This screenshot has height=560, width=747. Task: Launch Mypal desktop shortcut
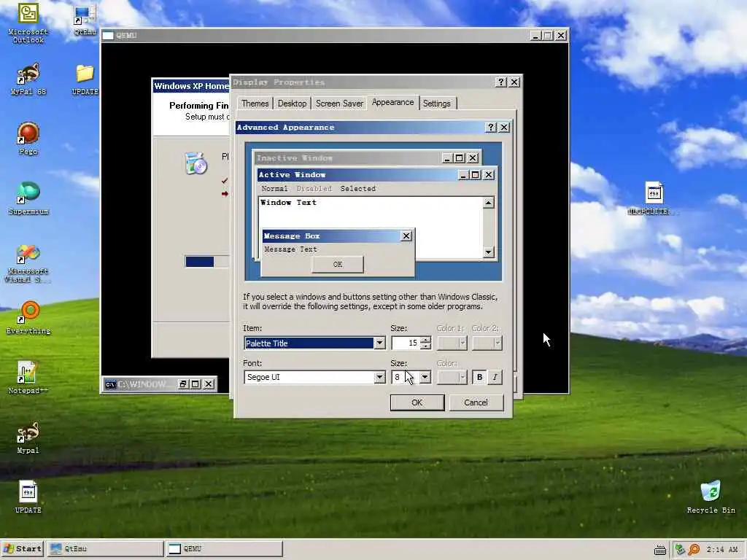(28, 437)
